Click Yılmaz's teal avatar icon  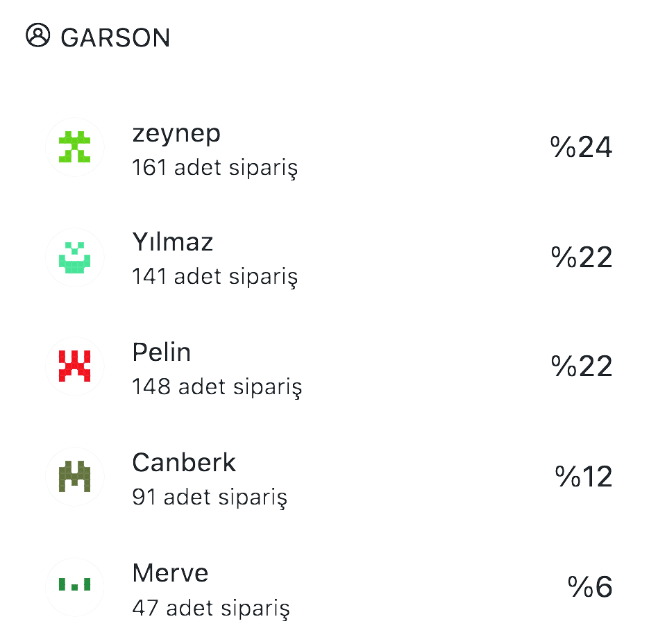[x=75, y=257]
